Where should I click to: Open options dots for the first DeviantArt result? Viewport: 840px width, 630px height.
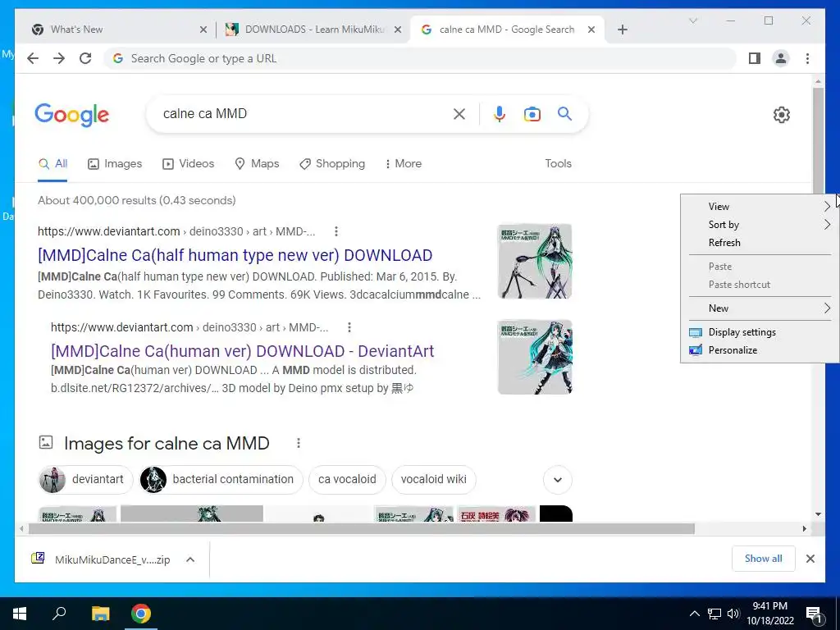(x=336, y=231)
